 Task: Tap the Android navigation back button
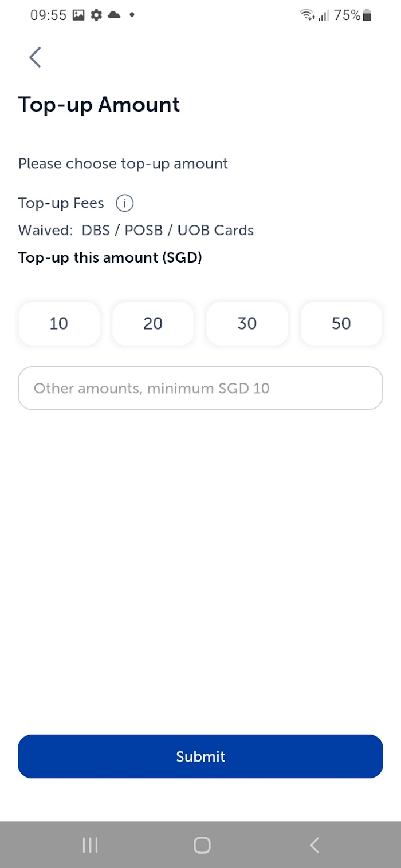(x=314, y=845)
